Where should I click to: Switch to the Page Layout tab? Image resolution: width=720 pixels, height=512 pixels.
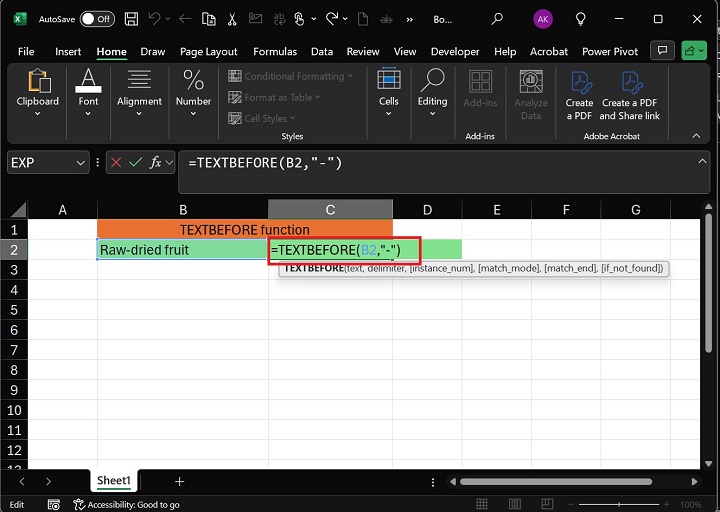pos(208,52)
